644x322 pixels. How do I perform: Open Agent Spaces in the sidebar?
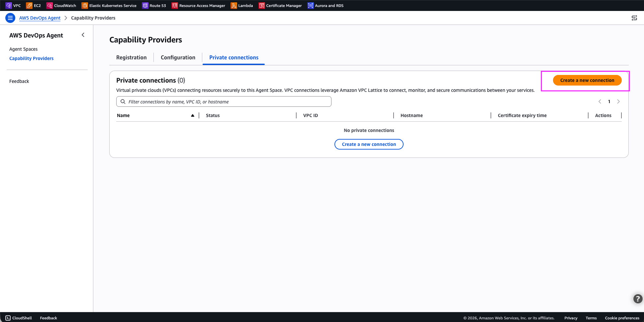[23, 49]
